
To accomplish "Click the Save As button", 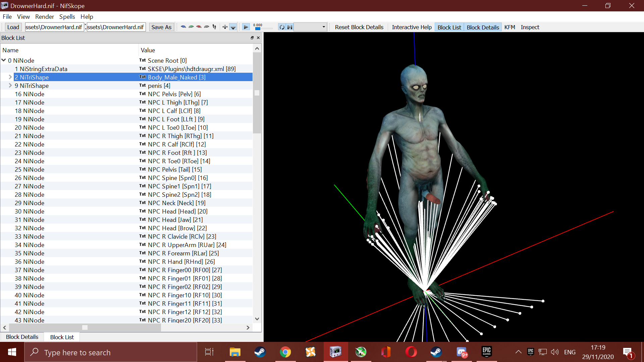I will pos(161,27).
